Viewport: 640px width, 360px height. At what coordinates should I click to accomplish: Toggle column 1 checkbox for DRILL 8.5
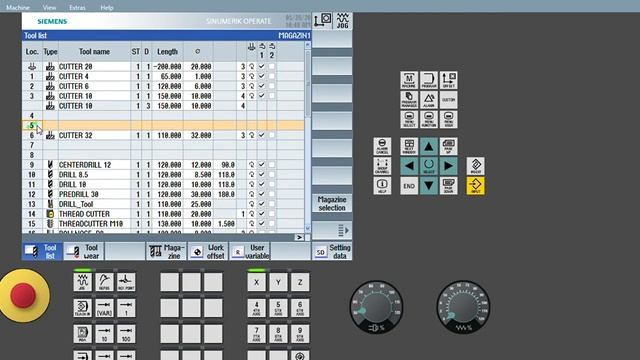(262, 174)
